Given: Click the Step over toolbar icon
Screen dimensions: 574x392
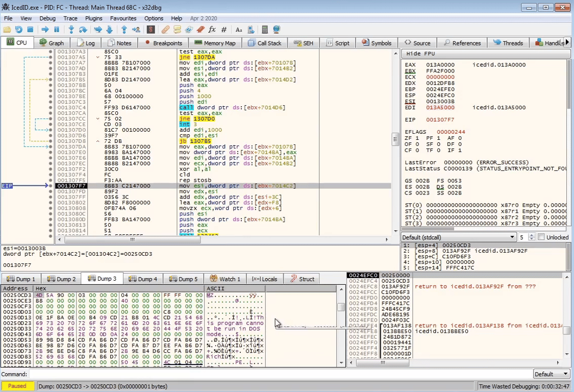Looking at the screenshot, I should coord(83,30).
